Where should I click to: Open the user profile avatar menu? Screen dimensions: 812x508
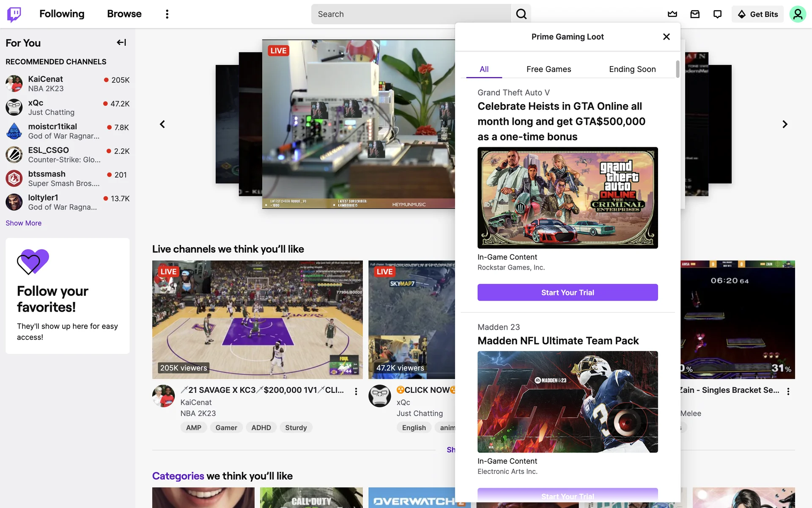point(797,14)
